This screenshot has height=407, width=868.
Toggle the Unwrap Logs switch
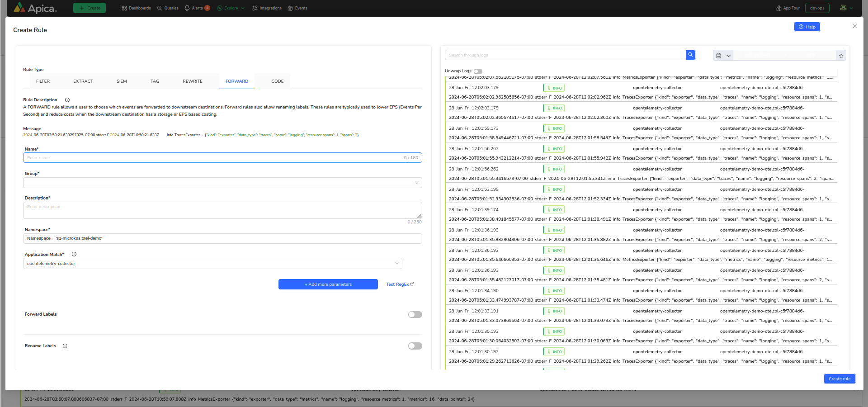478,71
